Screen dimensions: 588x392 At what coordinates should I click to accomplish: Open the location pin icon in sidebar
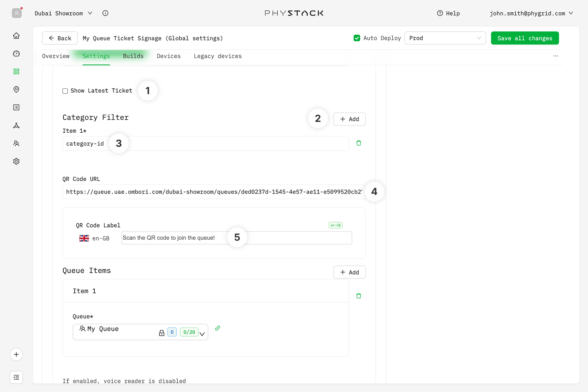click(x=16, y=89)
